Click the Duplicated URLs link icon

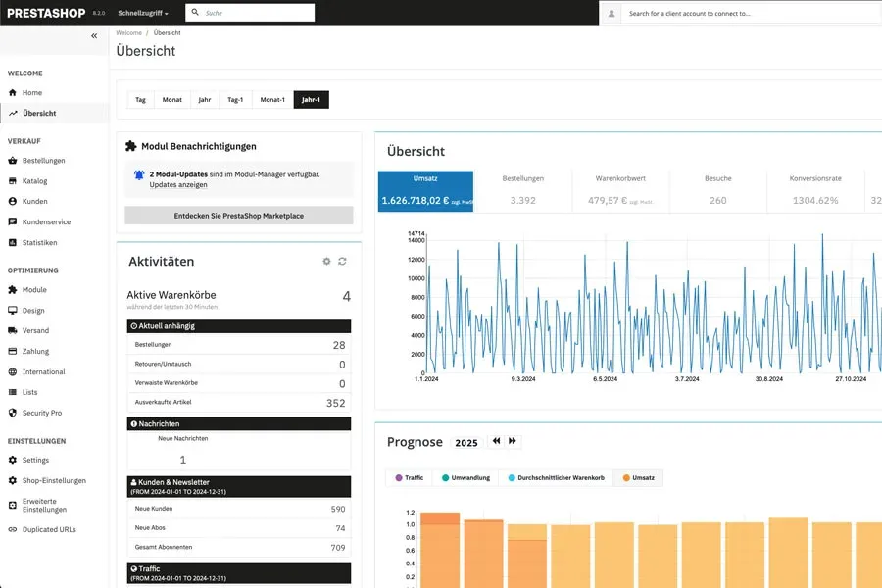pyautogui.click(x=13, y=529)
